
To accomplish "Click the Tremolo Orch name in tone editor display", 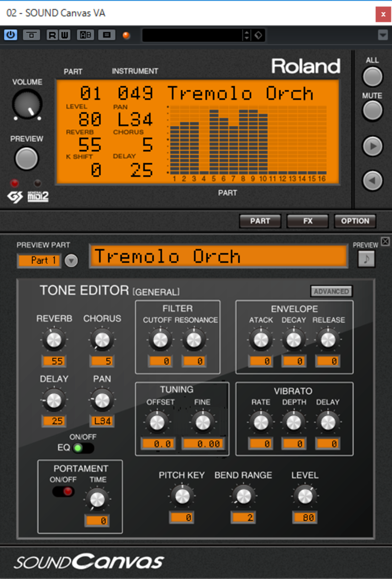I will point(167,256).
